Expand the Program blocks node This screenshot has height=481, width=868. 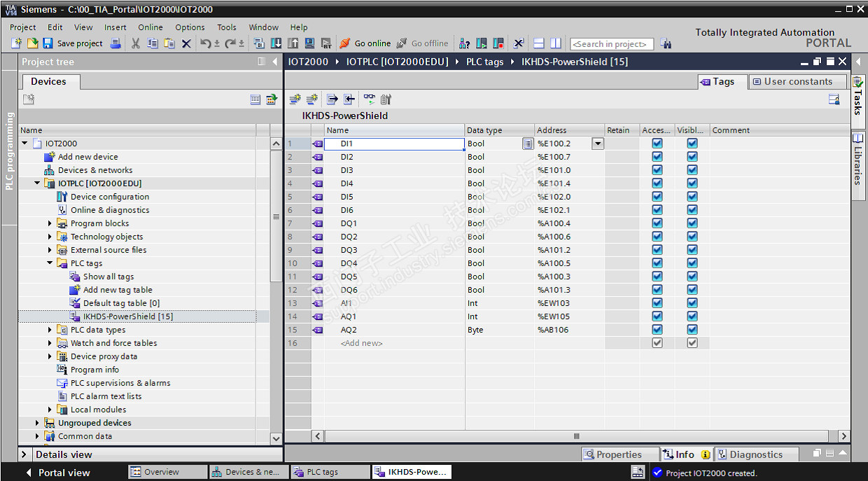pyautogui.click(x=50, y=223)
